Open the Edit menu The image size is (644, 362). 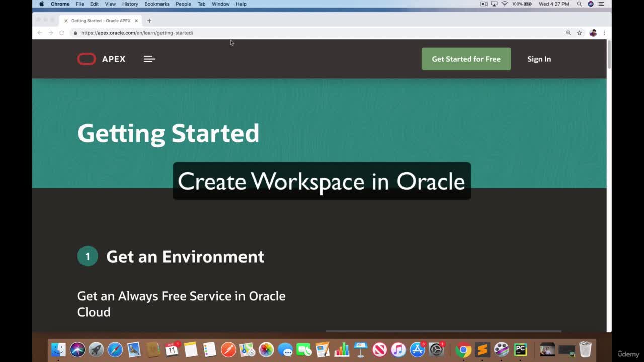[94, 4]
